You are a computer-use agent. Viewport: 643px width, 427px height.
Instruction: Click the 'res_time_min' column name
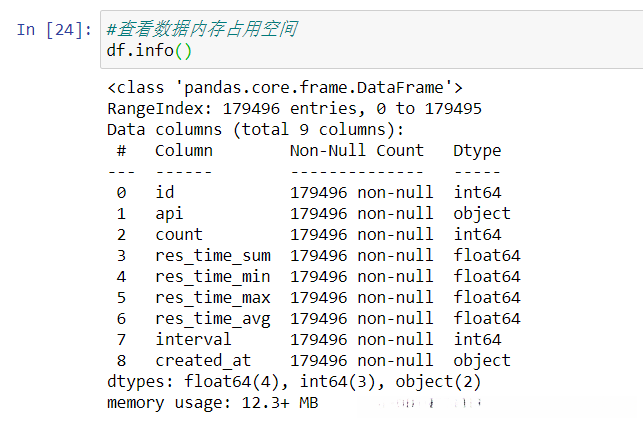click(212, 276)
